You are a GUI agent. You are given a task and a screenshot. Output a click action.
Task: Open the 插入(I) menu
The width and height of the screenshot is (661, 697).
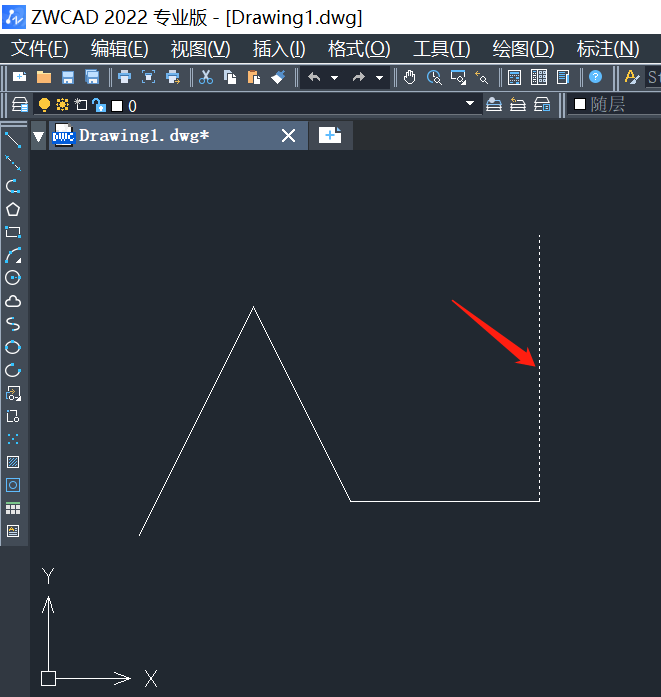tap(279, 49)
